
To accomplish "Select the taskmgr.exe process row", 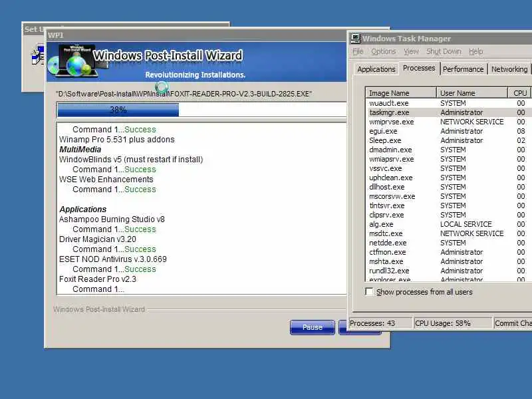I will pyautogui.click(x=448, y=112).
